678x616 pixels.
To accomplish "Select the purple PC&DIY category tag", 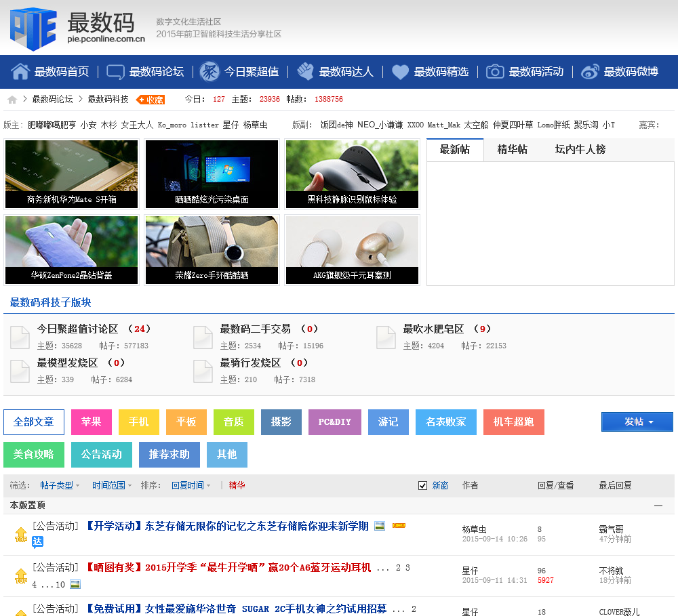I will point(335,422).
